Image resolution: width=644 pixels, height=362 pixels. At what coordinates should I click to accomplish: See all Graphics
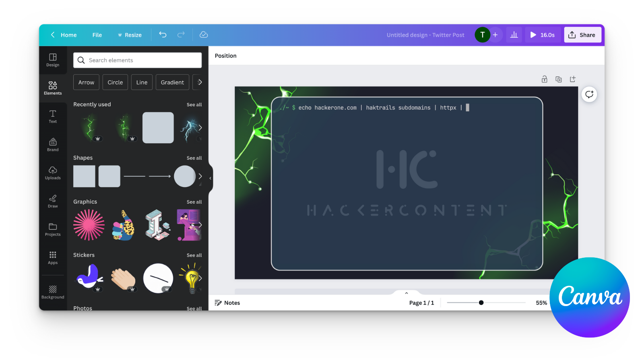coord(194,202)
